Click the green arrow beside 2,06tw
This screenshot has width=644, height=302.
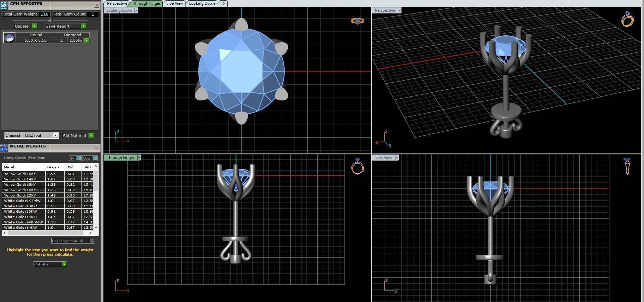tap(87, 40)
